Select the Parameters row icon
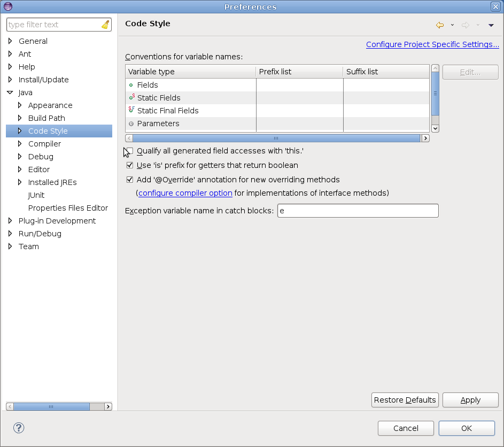The height and width of the screenshot is (447, 504). coord(131,124)
